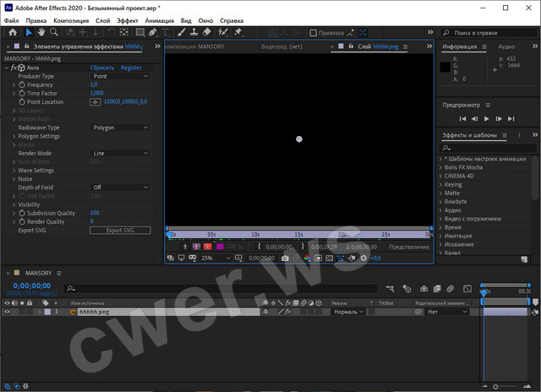Toggle visibility eye for layer hhhhh.png

tap(8, 312)
